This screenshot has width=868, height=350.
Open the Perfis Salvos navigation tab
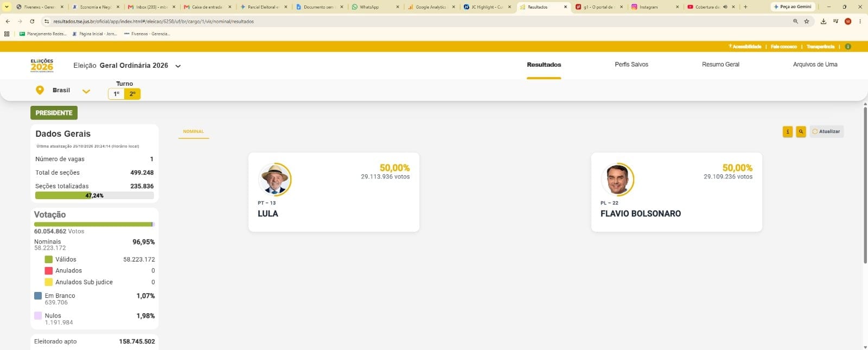coord(631,65)
